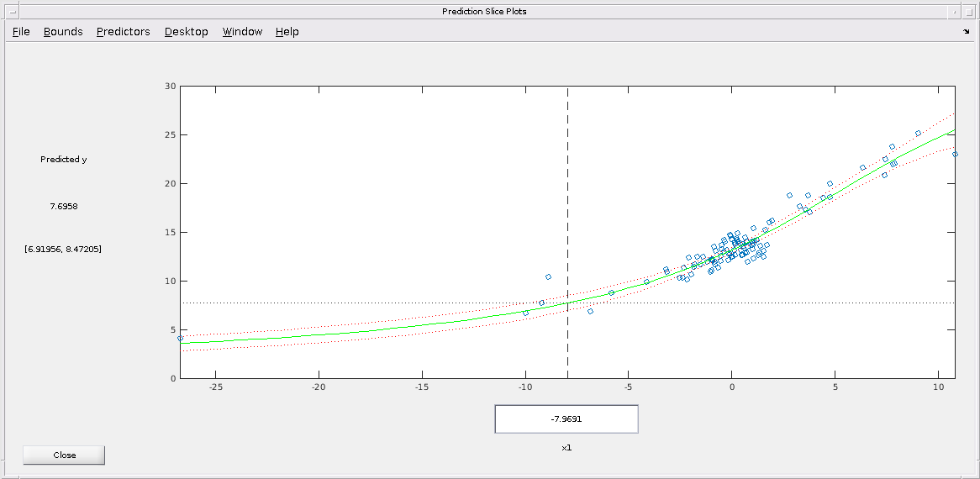Select the outlier data point near y=10
Screen dimensions: 980x479
click(548, 276)
